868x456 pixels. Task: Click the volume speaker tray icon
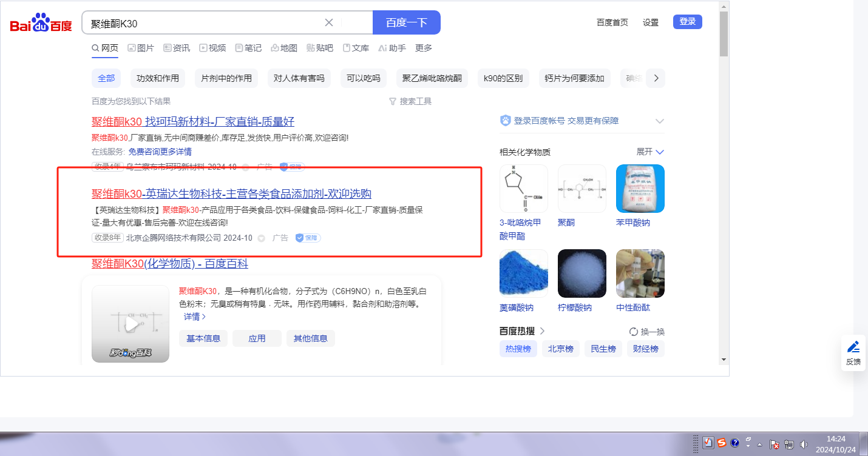804,444
